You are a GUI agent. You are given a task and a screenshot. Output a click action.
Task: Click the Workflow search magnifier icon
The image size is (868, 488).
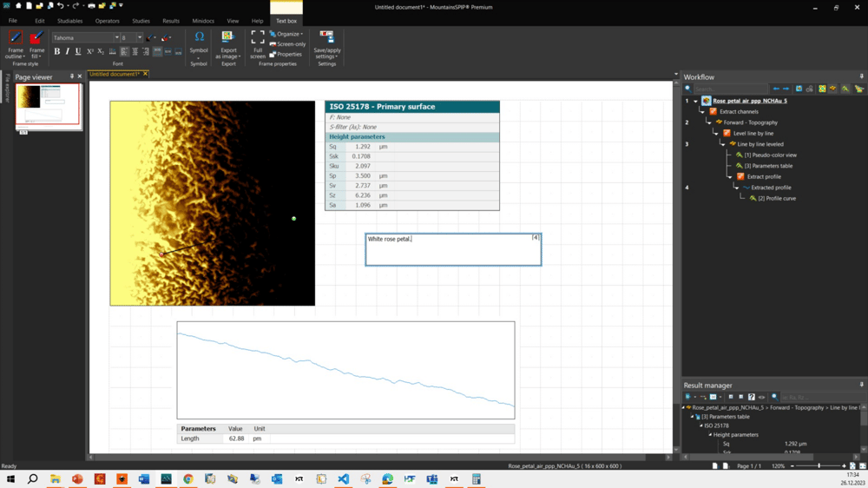(688, 89)
